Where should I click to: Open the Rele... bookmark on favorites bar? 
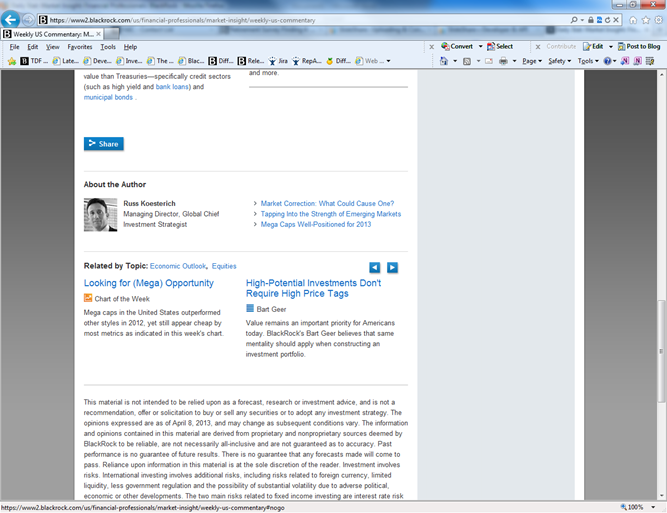(251, 61)
